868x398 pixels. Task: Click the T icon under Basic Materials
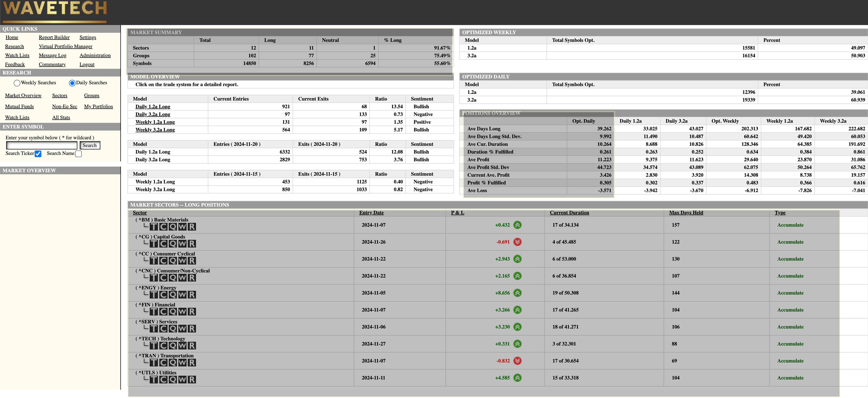click(154, 227)
